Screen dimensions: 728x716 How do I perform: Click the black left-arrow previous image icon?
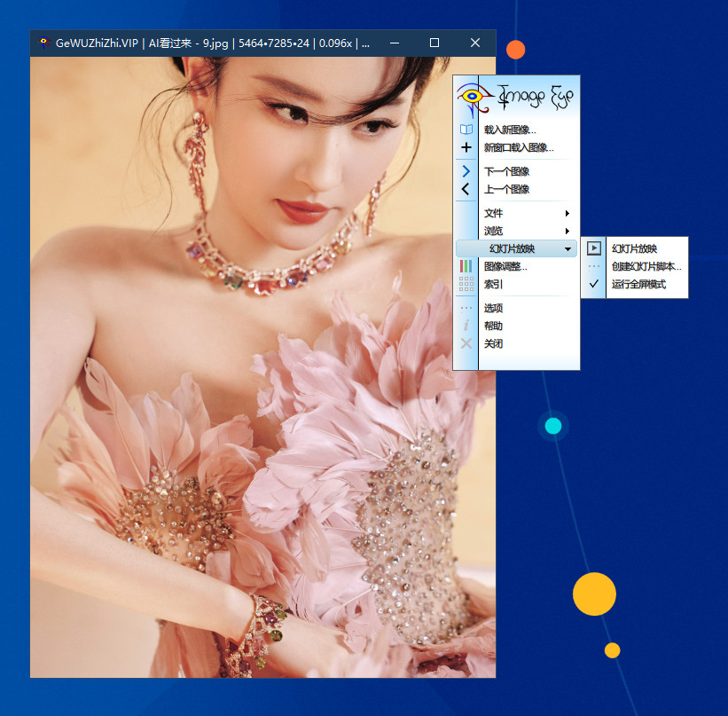click(466, 189)
